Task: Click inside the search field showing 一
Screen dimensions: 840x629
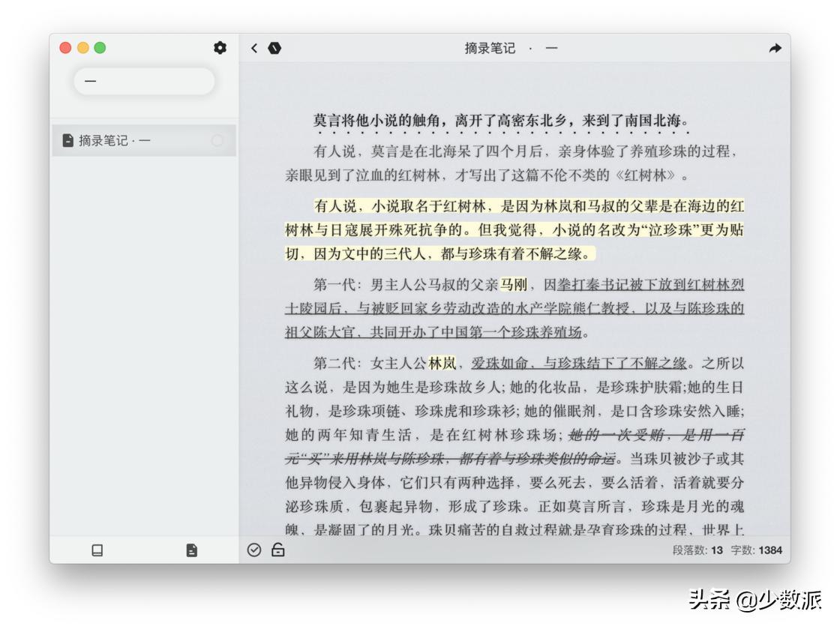Action: click(144, 81)
